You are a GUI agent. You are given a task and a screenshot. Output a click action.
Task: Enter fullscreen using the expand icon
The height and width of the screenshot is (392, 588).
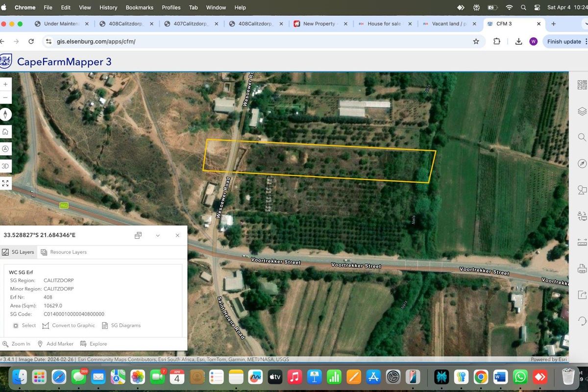pos(5,183)
